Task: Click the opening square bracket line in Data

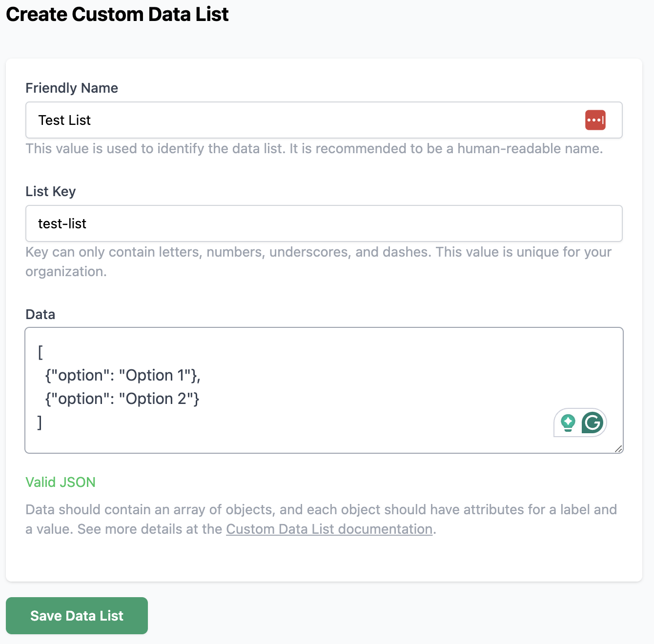Action: tap(41, 352)
